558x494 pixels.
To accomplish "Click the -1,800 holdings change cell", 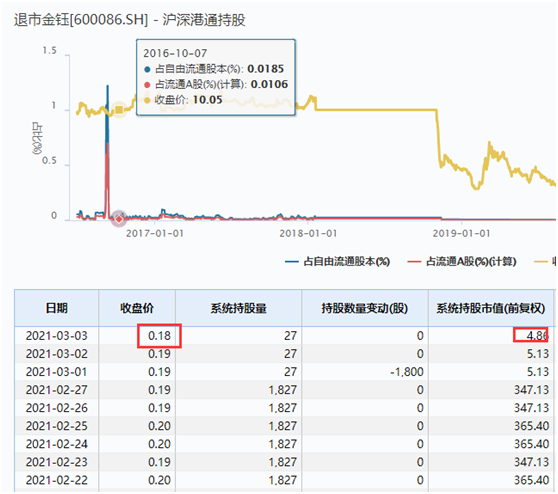I will coord(407,372).
